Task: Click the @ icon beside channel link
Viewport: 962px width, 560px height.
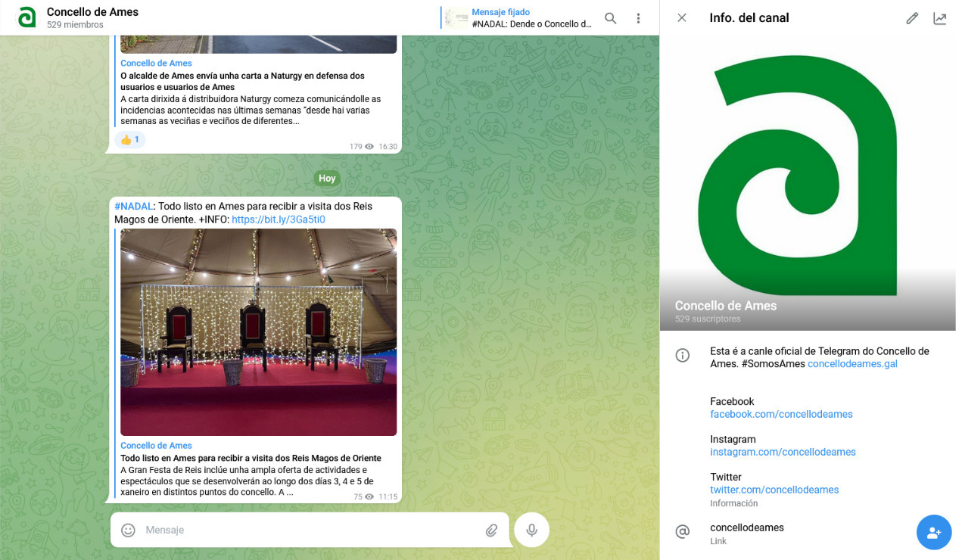Action: (682, 532)
